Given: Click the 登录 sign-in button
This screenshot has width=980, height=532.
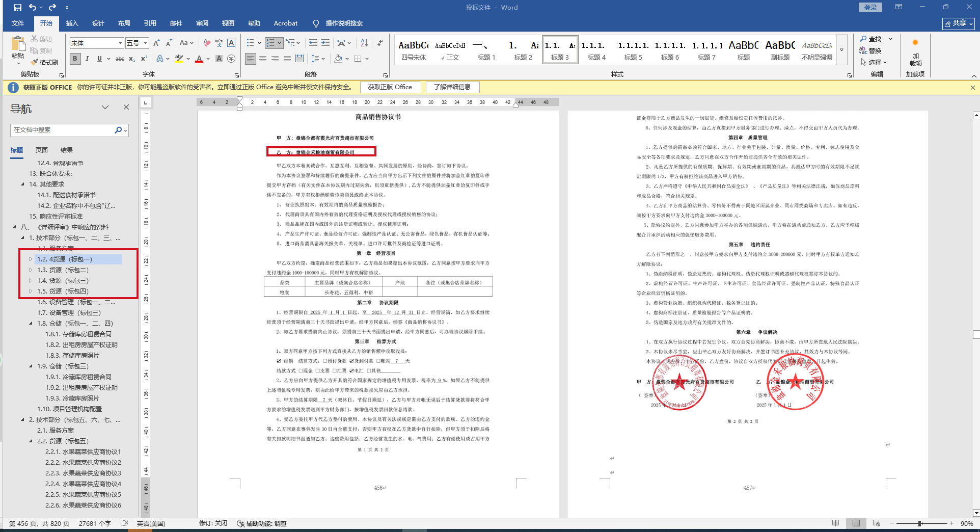Looking at the screenshot, I should coord(870,7).
